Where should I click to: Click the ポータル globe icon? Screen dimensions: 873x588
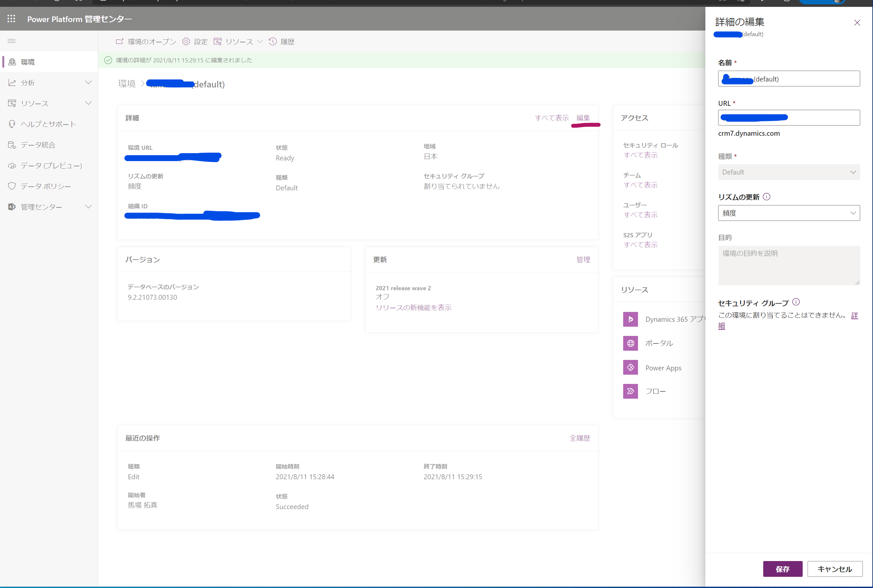tap(630, 343)
